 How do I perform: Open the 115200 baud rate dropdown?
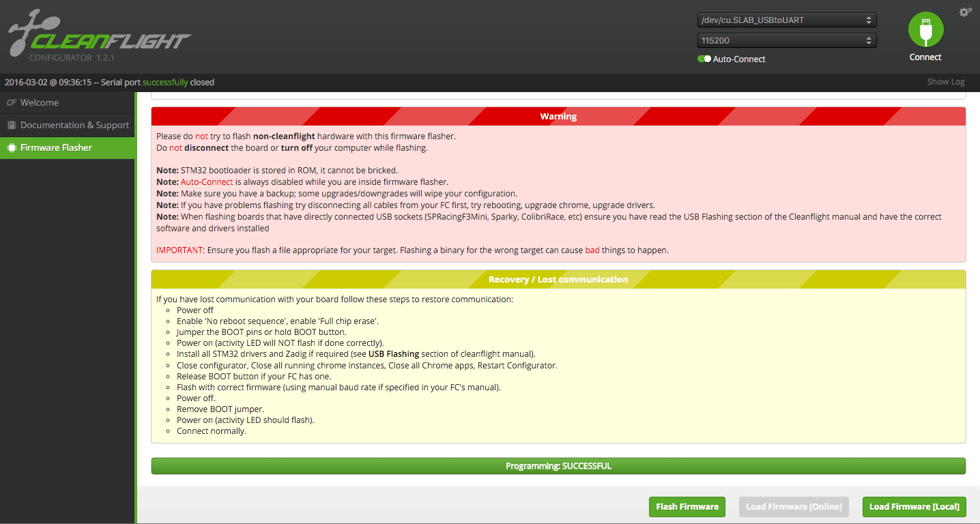click(786, 40)
